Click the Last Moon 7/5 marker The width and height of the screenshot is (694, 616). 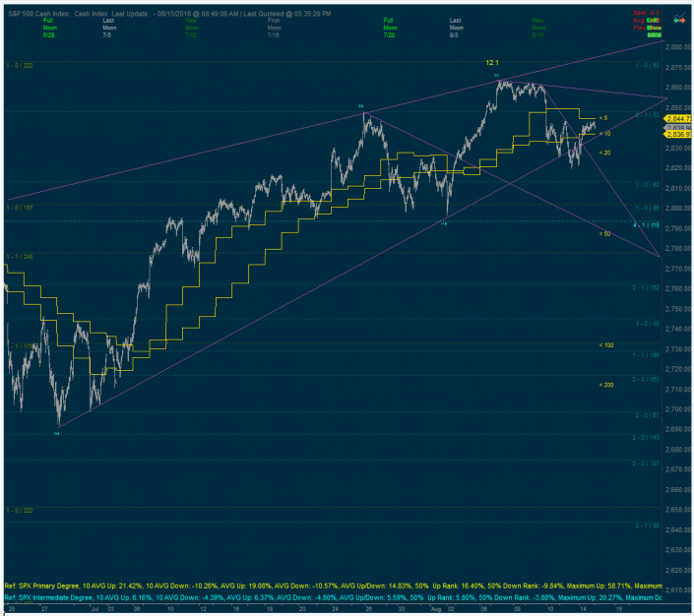(x=109, y=28)
